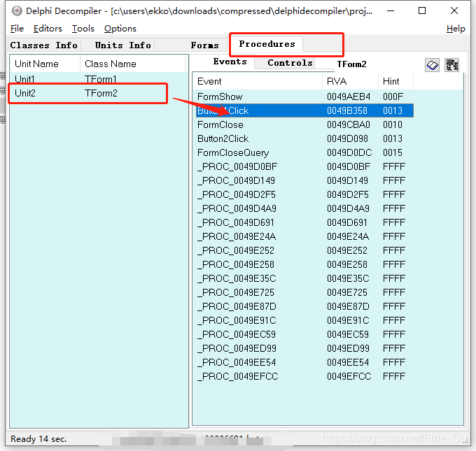Open the Editors menu
This screenshot has height=451, width=476.
coord(48,29)
